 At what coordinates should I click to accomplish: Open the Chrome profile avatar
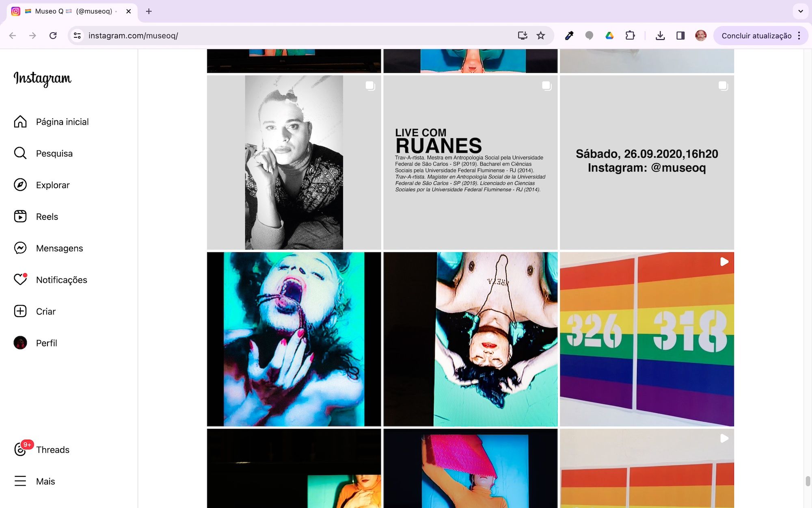tap(701, 36)
